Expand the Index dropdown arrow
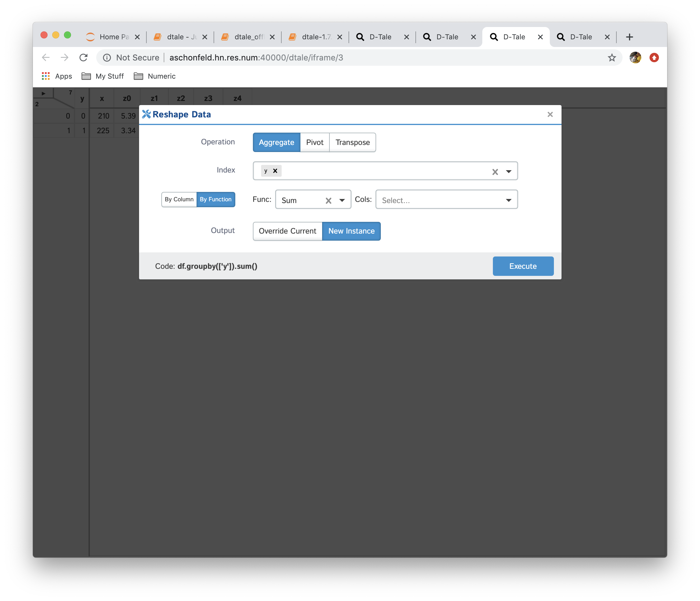This screenshot has width=700, height=601. (508, 172)
